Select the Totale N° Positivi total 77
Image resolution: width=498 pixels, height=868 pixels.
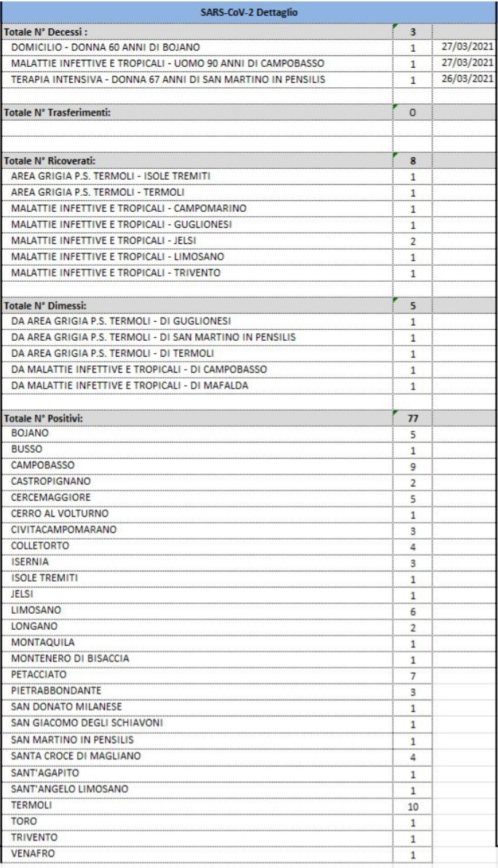[412, 418]
